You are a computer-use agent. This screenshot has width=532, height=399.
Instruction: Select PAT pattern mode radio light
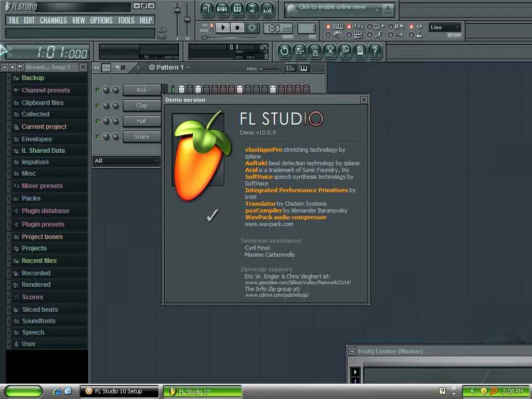tap(211, 25)
